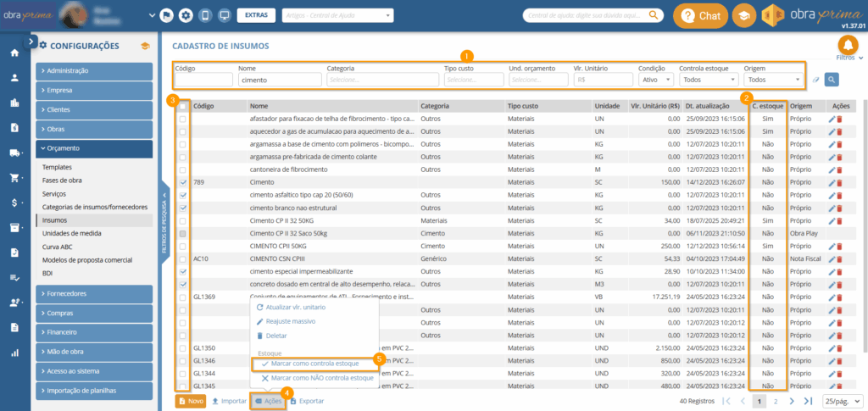Viewport: 868px width, 411px height.
Task: Open the Condição 'Ativo' dropdown
Action: (655, 80)
